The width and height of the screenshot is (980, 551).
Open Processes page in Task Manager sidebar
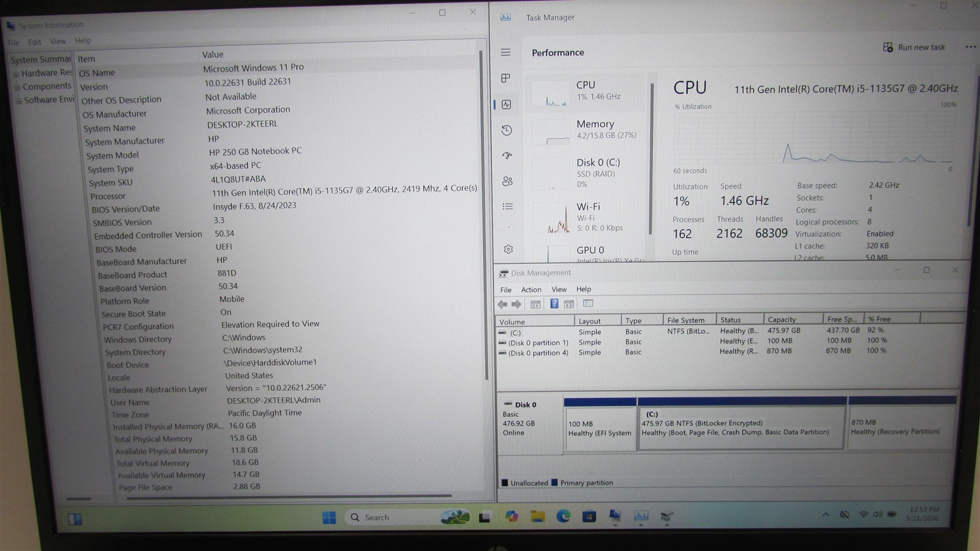point(506,78)
